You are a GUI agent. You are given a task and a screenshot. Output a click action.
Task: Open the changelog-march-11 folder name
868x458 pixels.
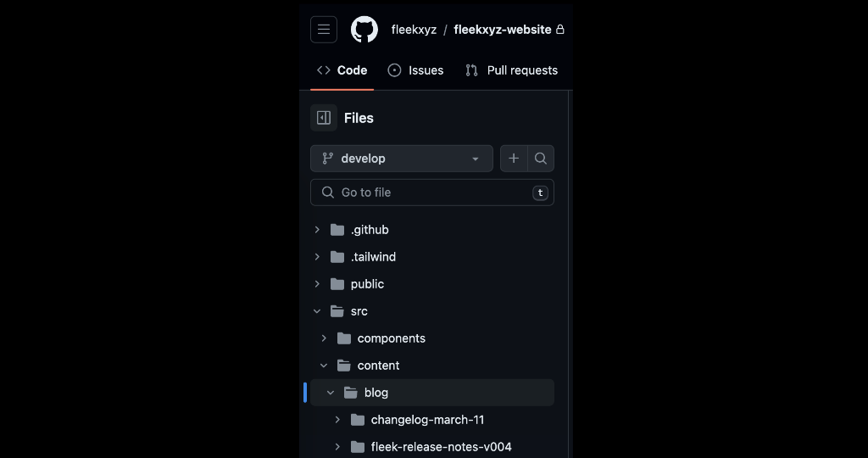coord(427,419)
